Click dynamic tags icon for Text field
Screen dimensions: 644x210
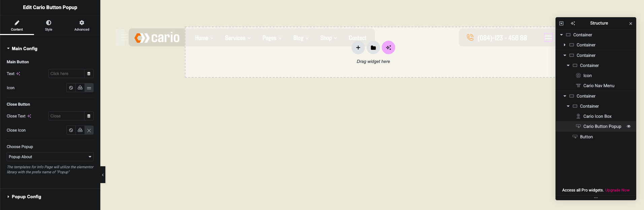pyautogui.click(x=89, y=74)
